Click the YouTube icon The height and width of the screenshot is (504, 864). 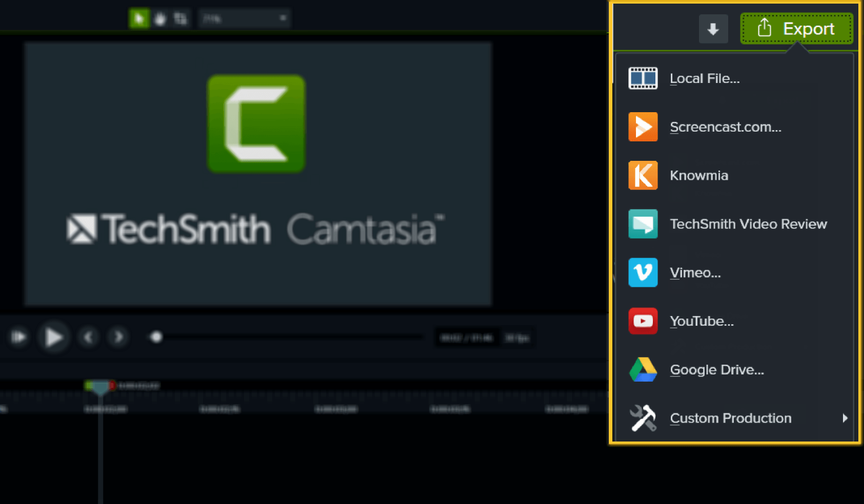(643, 321)
